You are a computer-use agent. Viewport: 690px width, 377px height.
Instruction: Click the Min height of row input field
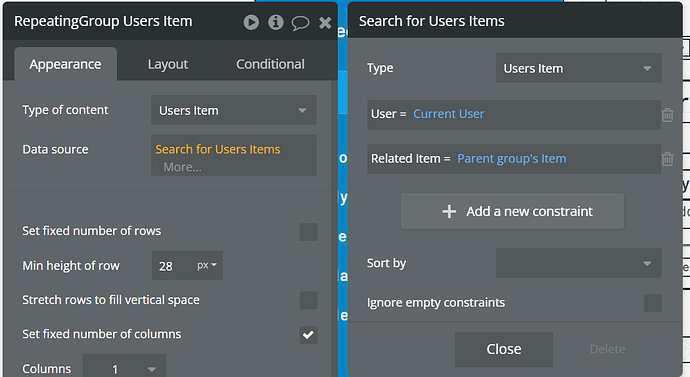coord(174,266)
